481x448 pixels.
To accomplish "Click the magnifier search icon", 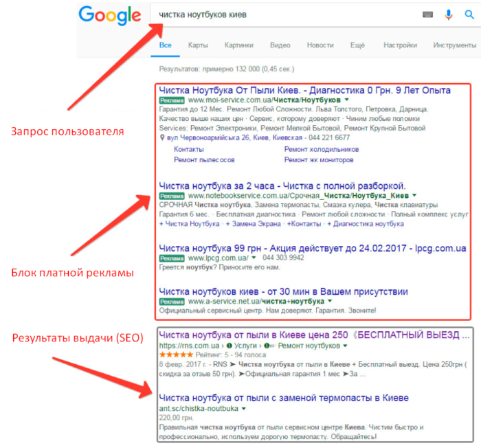I will tap(469, 14).
